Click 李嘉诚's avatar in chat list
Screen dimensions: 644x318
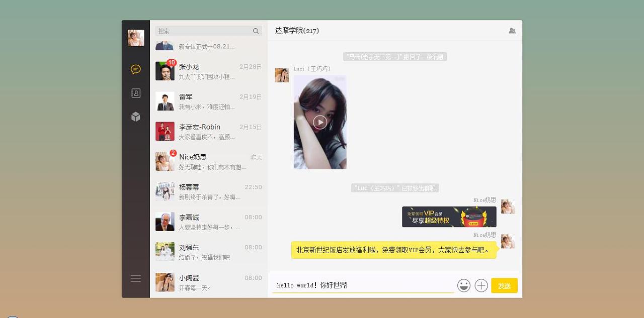click(x=165, y=222)
